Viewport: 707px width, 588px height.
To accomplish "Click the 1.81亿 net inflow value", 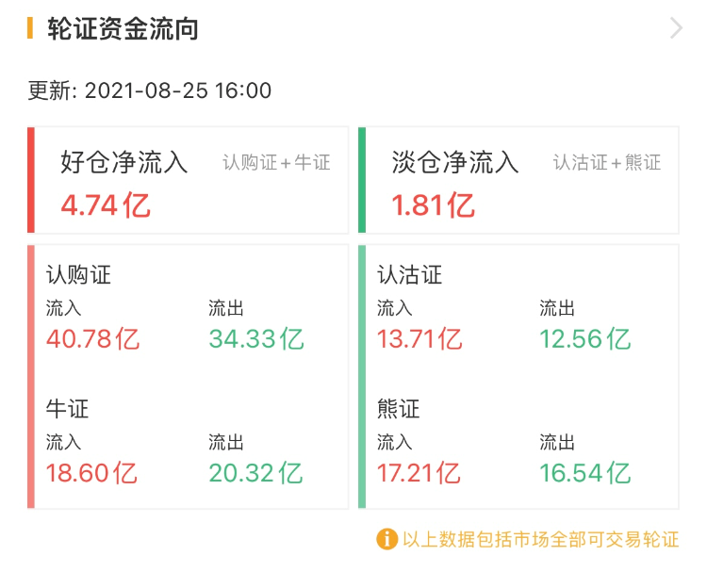I will coord(434,204).
